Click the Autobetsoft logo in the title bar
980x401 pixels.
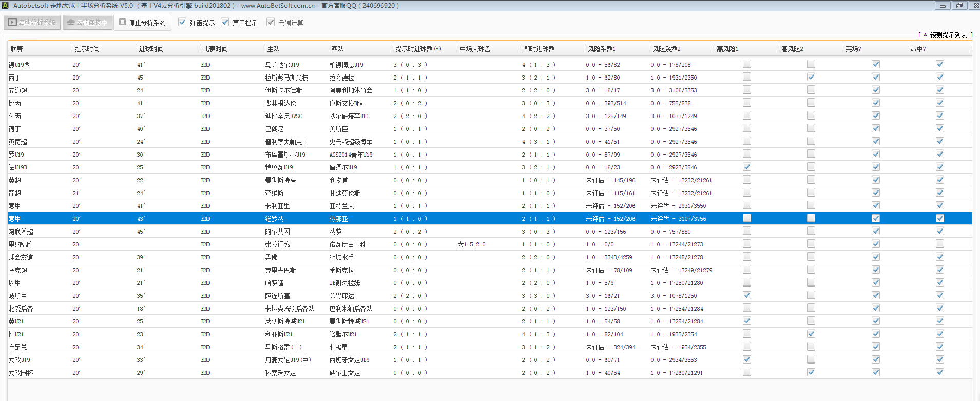pos(5,6)
